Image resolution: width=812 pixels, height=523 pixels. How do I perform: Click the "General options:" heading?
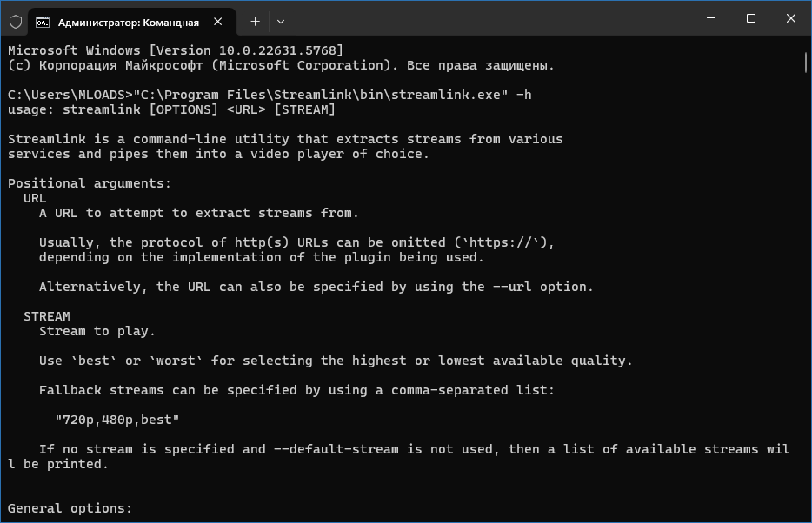coord(70,508)
